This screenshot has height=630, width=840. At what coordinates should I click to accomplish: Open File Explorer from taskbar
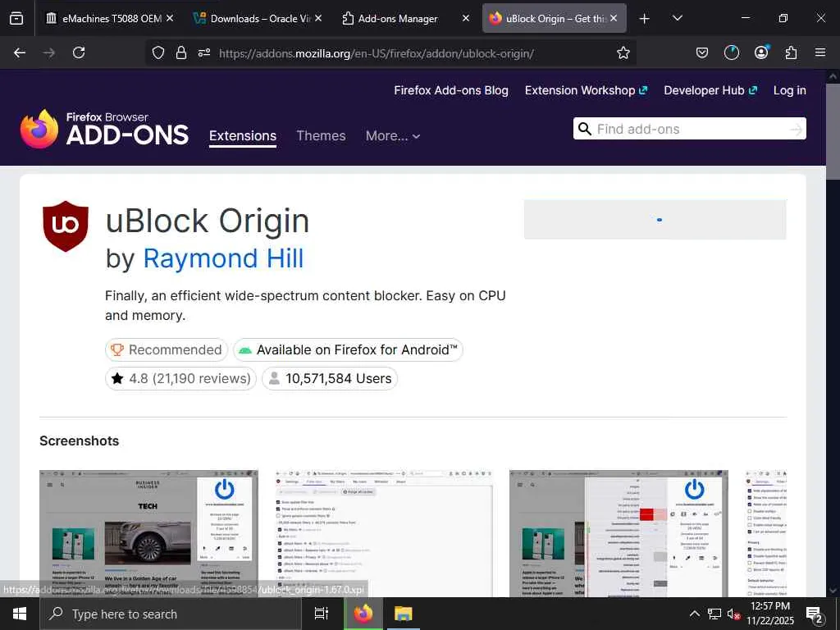click(x=403, y=614)
